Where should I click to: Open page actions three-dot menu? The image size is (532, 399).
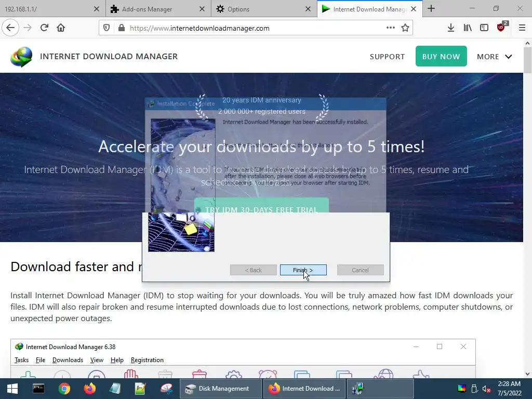(x=391, y=28)
